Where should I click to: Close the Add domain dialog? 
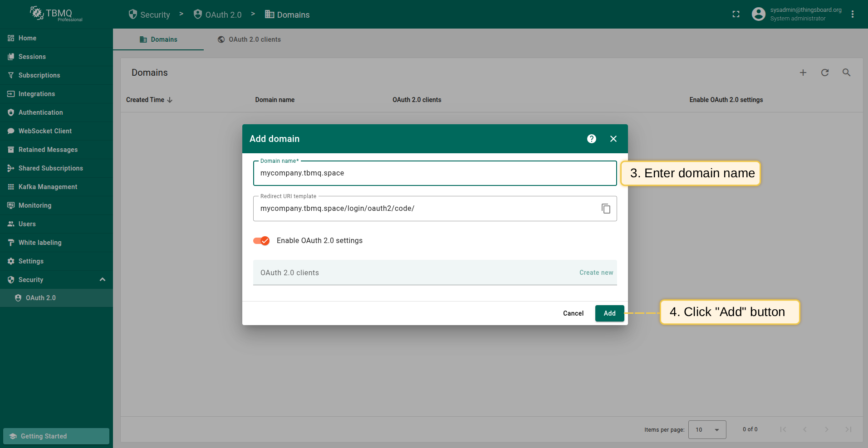point(613,139)
